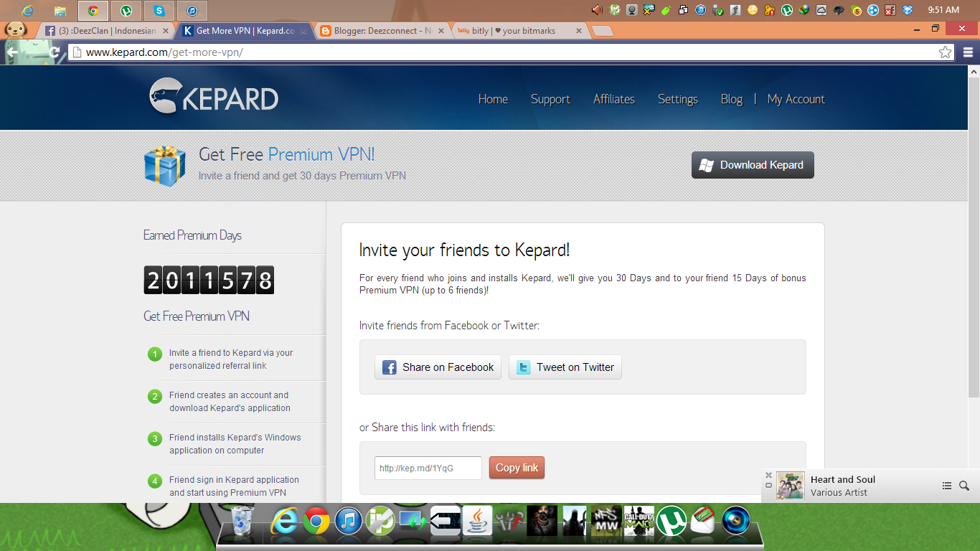Click the Internet Explorer taskbar icon
The image size is (980, 551).
pyautogui.click(x=27, y=11)
